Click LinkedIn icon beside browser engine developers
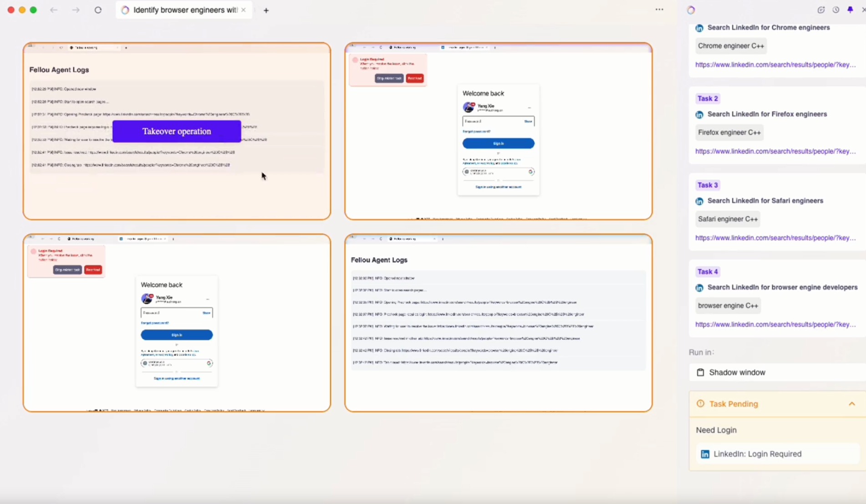Image resolution: width=866 pixels, height=504 pixels. tap(699, 288)
